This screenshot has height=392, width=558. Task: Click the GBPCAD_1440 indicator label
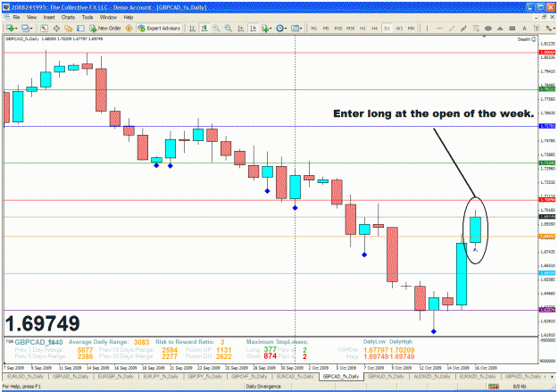(x=38, y=342)
